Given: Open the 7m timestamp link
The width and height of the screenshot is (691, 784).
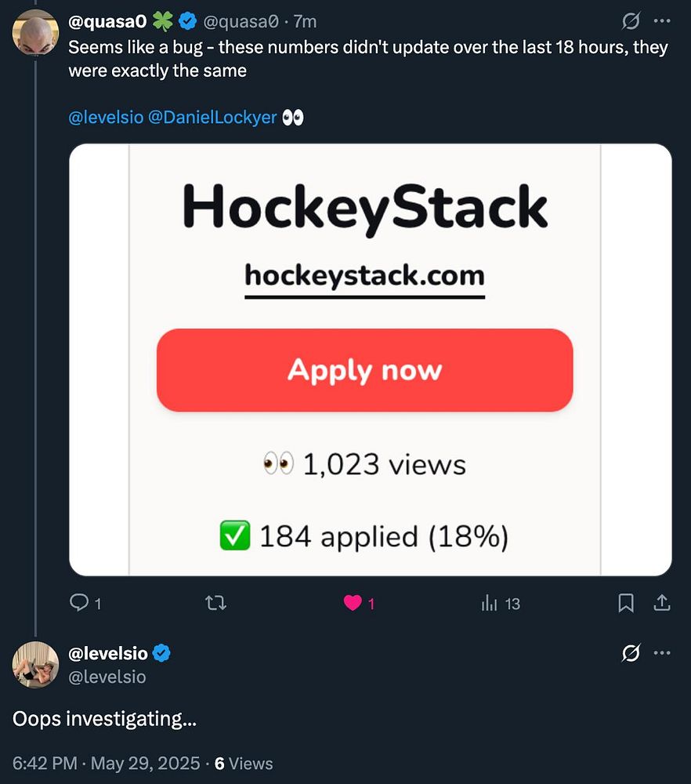Looking at the screenshot, I should pyautogui.click(x=305, y=22).
